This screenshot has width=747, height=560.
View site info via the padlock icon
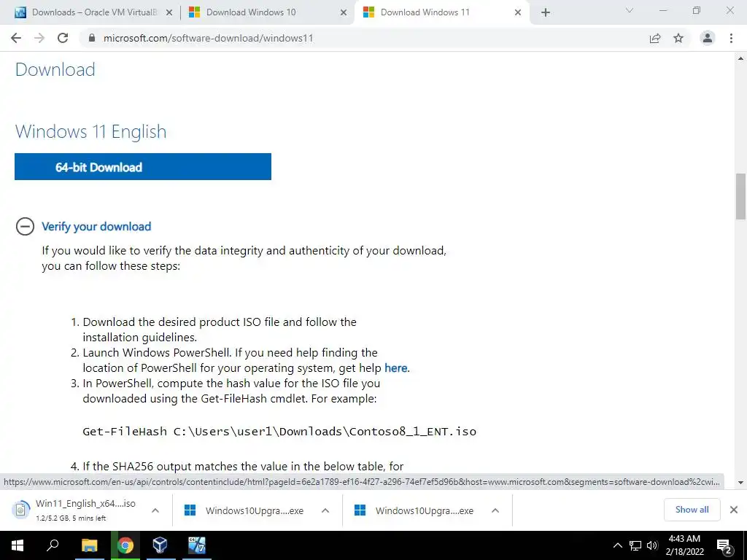[x=92, y=38]
